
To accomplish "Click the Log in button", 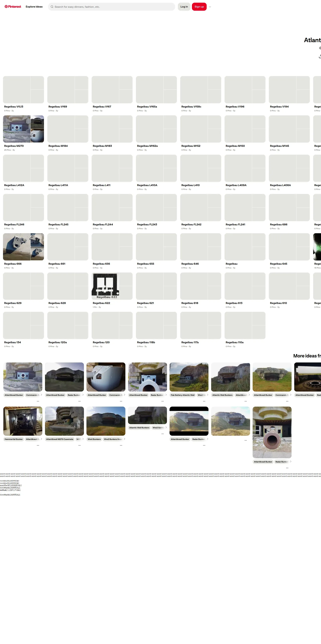I will click(x=184, y=7).
